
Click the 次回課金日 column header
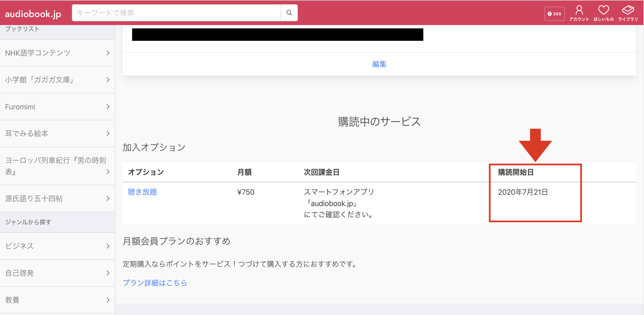322,172
